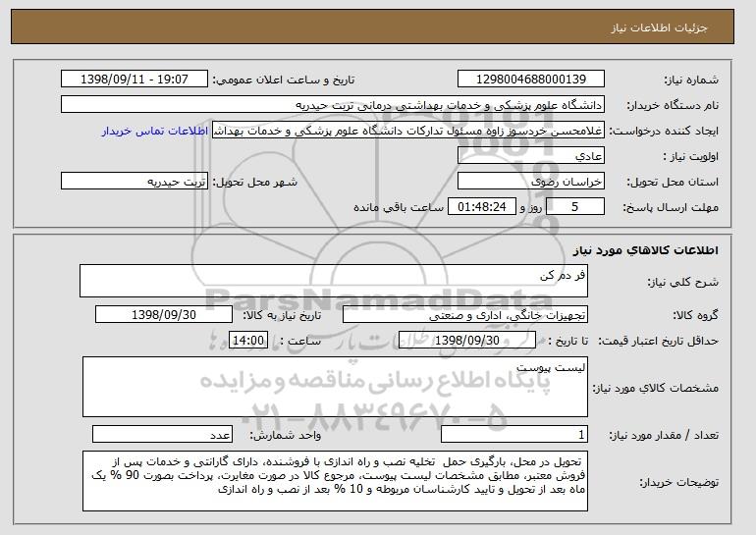Image resolution: width=756 pixels, height=535 pixels.
Task: Click the توضیحات خریدار label
Action: click(679, 482)
